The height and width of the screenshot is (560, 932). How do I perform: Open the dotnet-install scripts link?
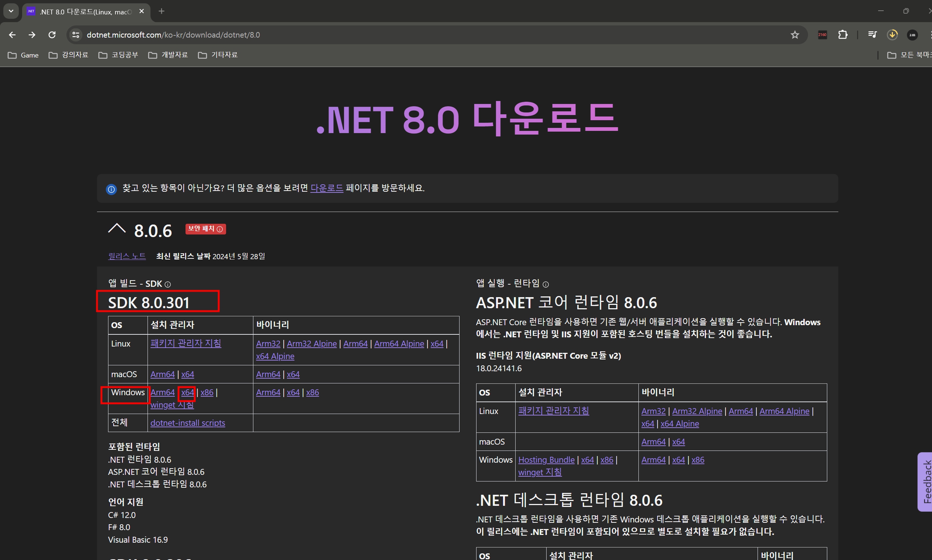pos(188,423)
